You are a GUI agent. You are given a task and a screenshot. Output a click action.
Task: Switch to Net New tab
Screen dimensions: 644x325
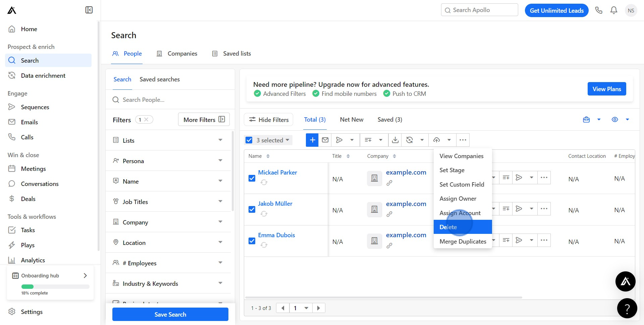(x=352, y=120)
